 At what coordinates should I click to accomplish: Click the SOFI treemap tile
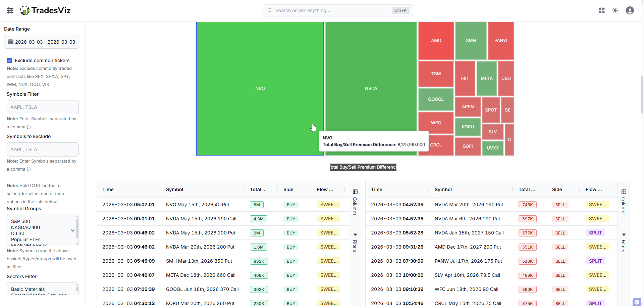coord(468,146)
